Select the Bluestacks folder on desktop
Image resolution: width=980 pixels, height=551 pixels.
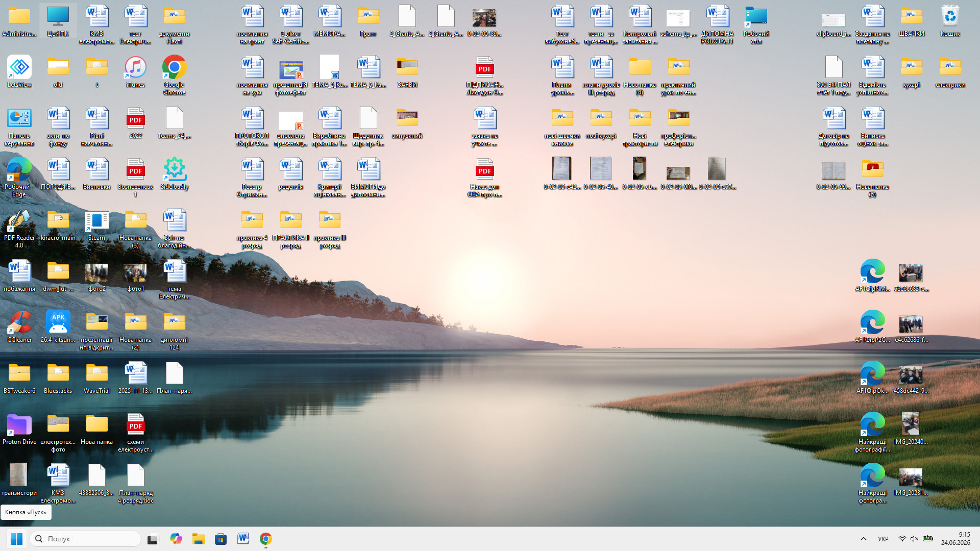[58, 378]
